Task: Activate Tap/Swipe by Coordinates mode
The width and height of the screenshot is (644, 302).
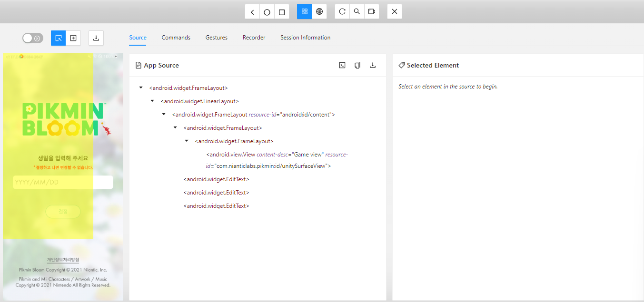Action: (x=73, y=38)
